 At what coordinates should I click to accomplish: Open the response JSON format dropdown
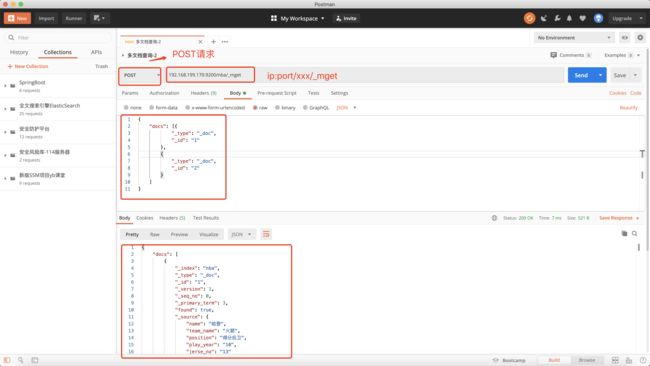click(241, 235)
